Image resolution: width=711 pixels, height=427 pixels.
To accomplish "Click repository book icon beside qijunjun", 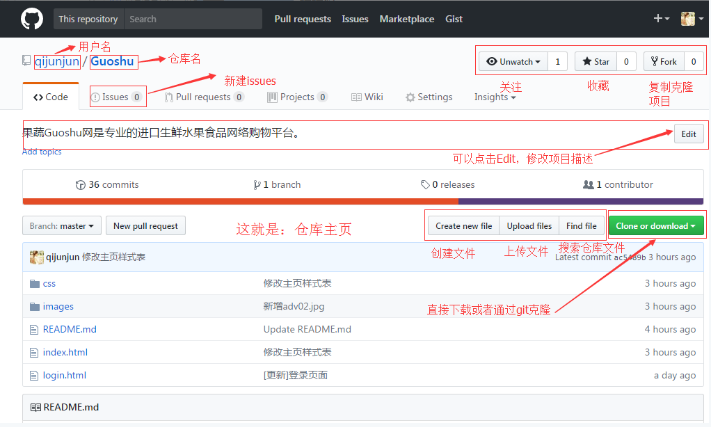I will [27, 61].
